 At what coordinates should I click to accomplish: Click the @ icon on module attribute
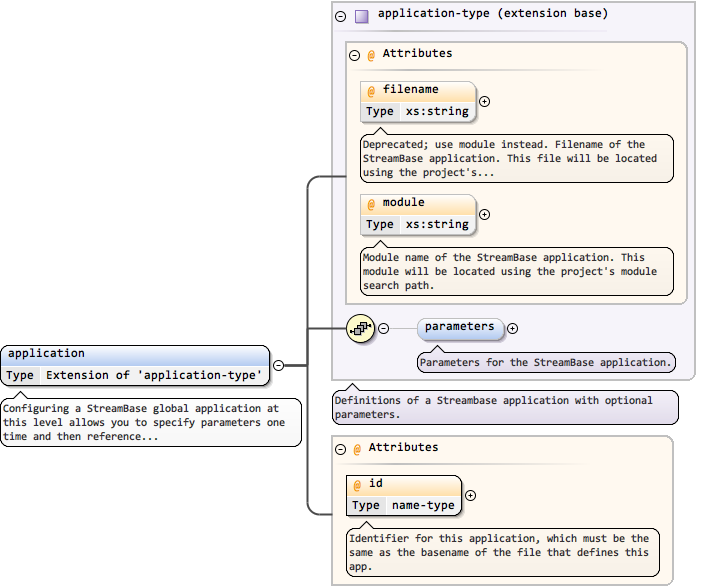click(x=371, y=204)
